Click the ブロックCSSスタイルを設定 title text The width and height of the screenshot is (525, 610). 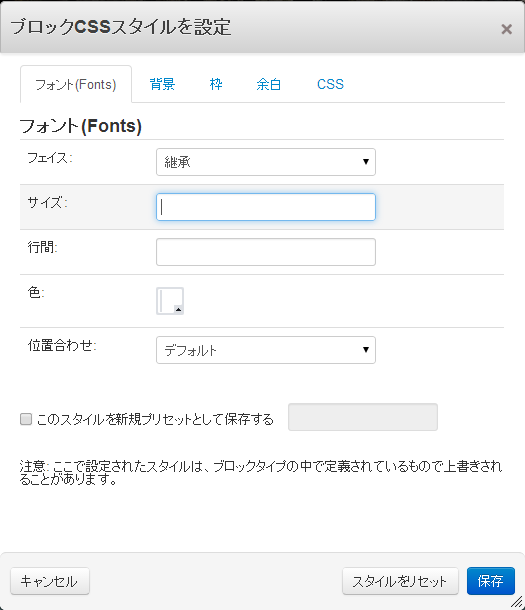click(121, 27)
